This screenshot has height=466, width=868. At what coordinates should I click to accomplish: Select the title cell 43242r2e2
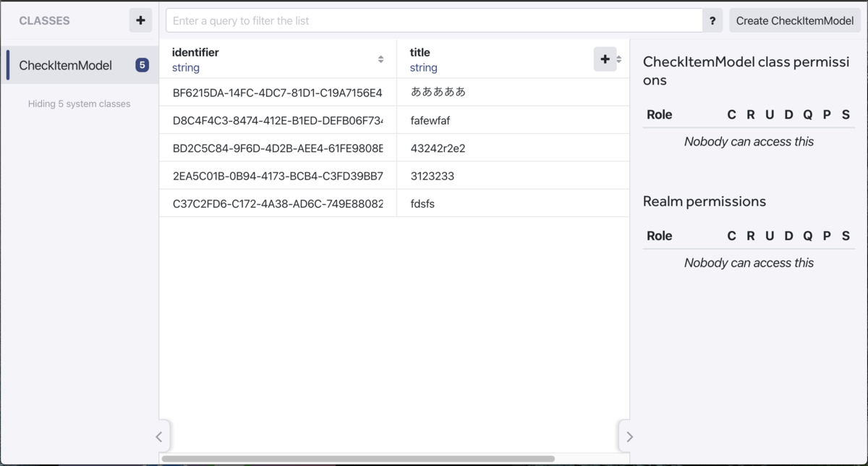[513, 148]
